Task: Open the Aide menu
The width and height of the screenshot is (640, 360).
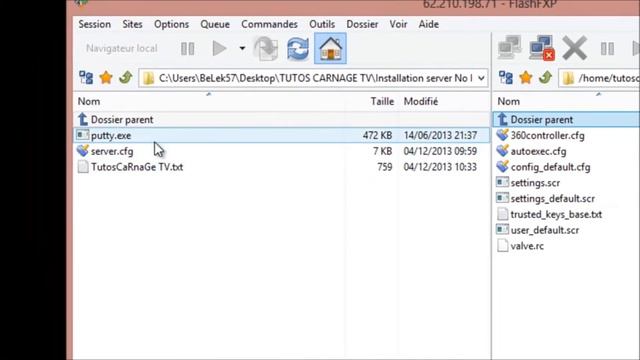Action: point(429,24)
